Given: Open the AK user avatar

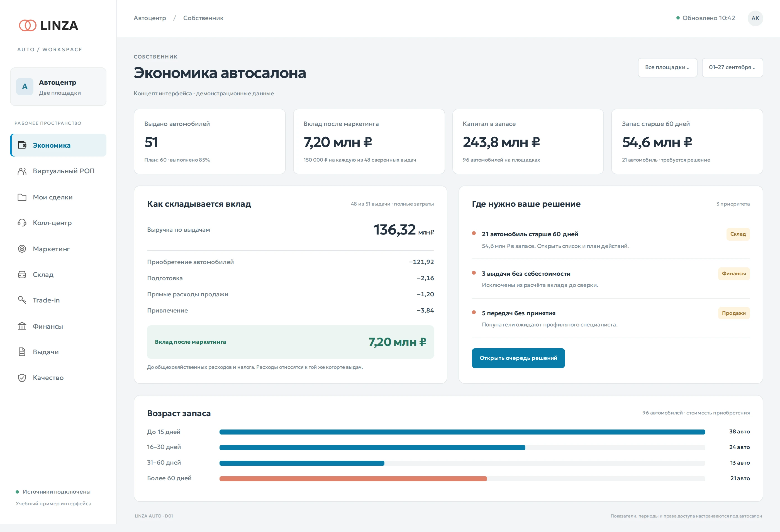Looking at the screenshot, I should click(x=755, y=18).
